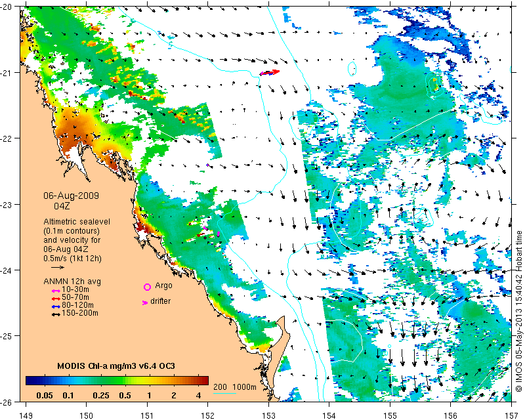Viewport: 525px width, 420px height.
Task: Click the '(0.1m contours)' legend text
Action: point(72,231)
